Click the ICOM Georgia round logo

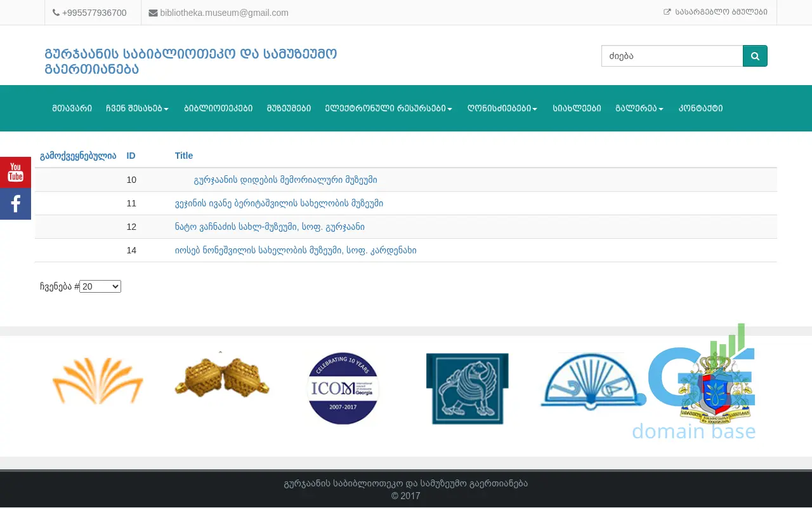pos(343,389)
